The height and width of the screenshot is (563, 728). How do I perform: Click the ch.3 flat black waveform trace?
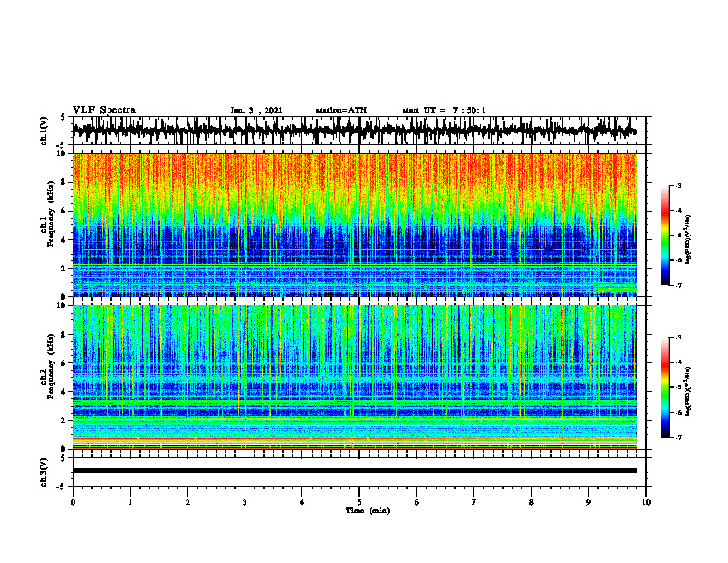click(355, 471)
